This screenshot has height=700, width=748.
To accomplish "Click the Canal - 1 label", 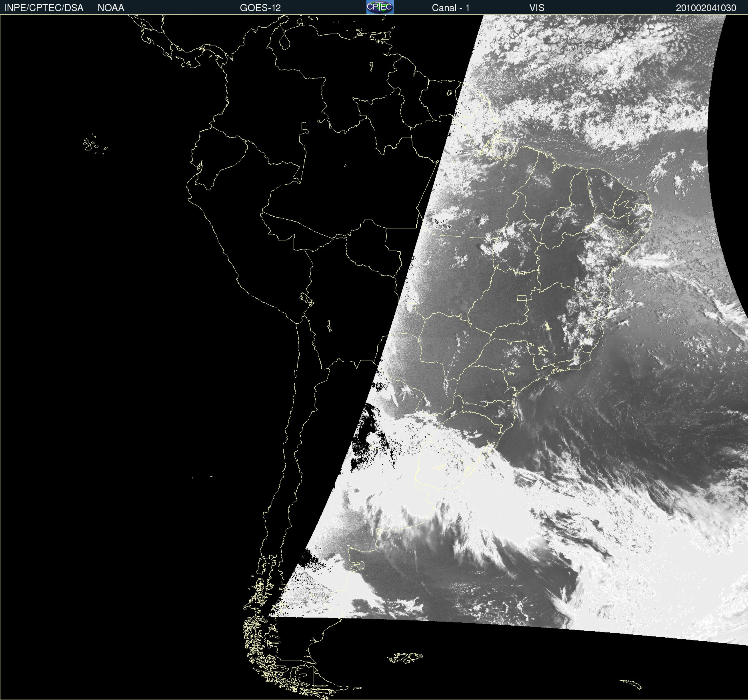I will pyautogui.click(x=450, y=8).
